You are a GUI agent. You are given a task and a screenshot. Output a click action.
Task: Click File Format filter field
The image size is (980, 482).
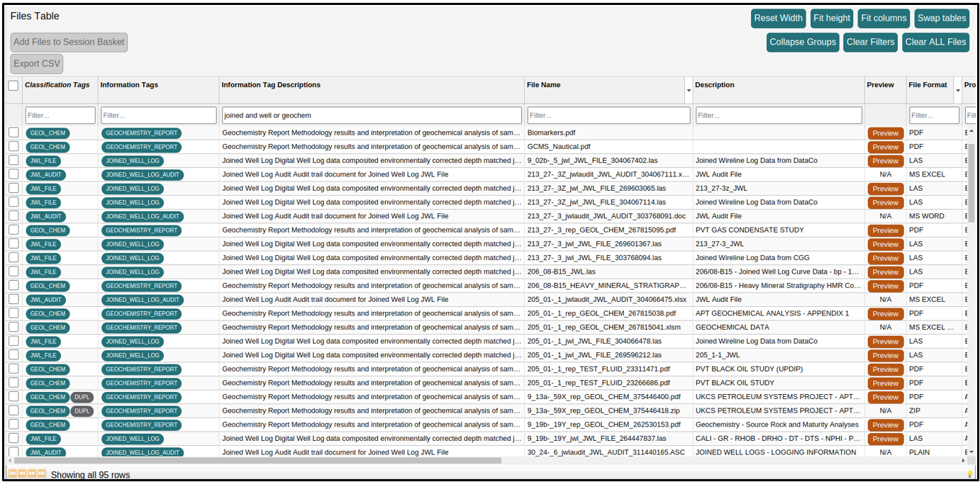coord(934,115)
